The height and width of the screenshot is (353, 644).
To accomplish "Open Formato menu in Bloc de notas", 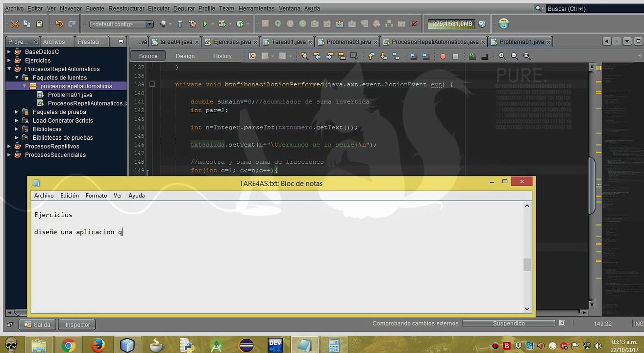I will [96, 195].
